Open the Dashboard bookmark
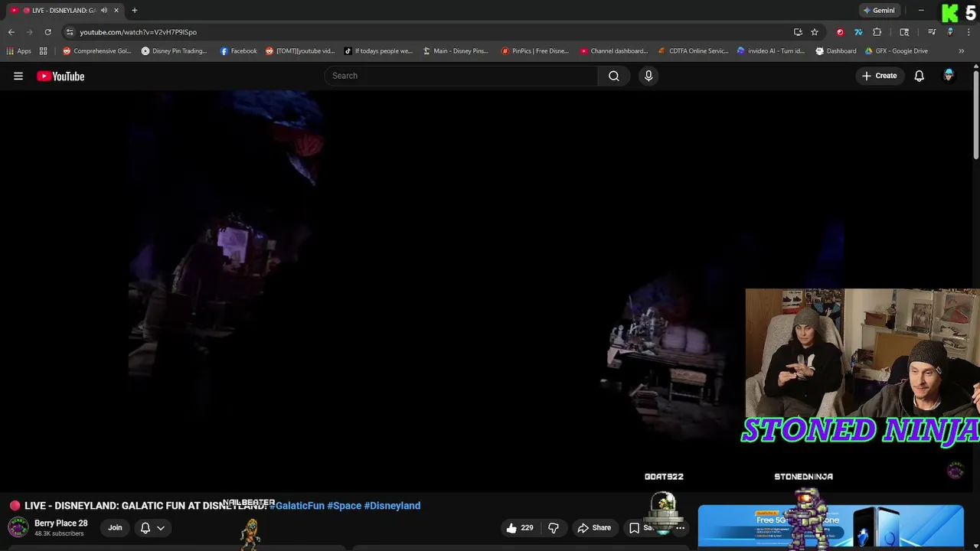The height and width of the screenshot is (551, 980). pos(836,51)
